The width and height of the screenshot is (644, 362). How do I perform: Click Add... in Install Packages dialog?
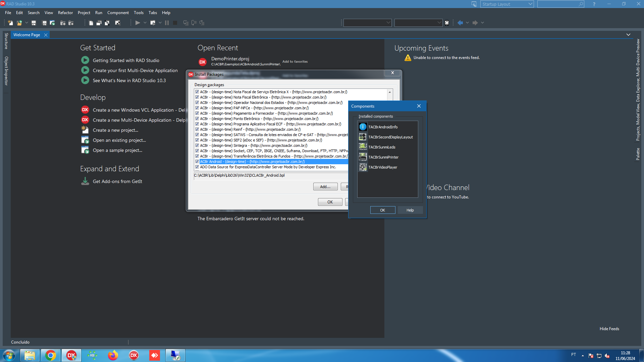point(325,187)
